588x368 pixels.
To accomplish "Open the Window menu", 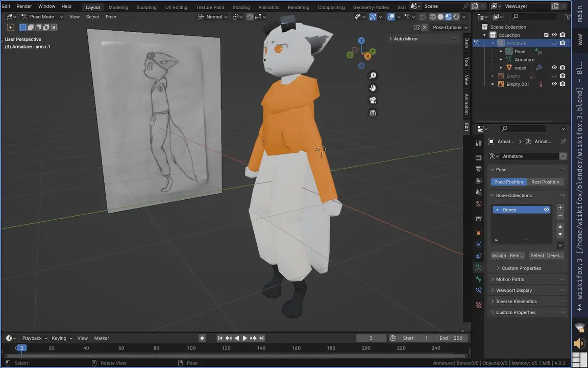I will [x=46, y=6].
